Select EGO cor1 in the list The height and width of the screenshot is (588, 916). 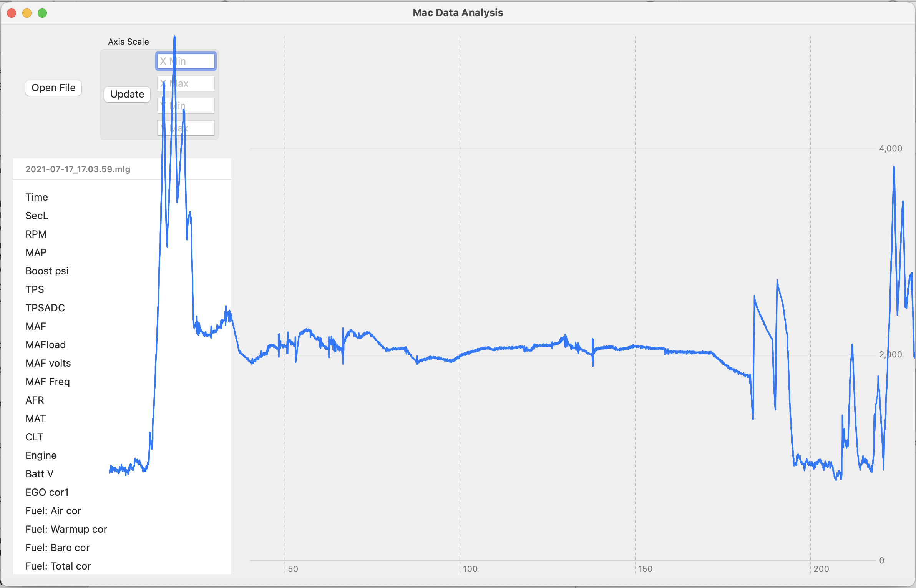(122, 492)
